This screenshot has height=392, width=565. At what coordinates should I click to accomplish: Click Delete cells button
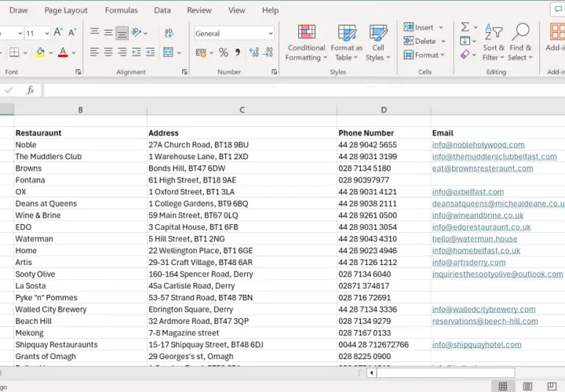pos(421,41)
